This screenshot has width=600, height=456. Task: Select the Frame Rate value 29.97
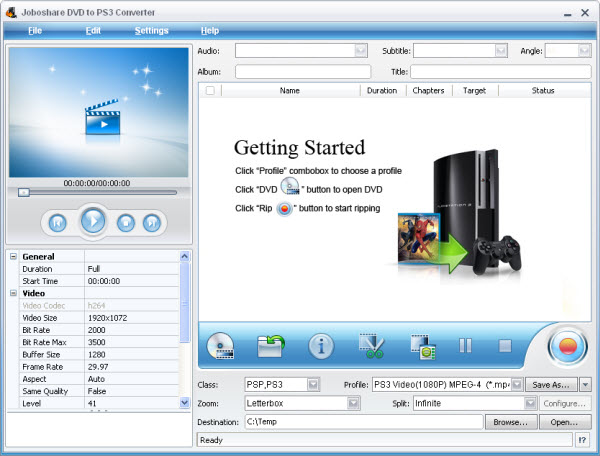pyautogui.click(x=132, y=367)
